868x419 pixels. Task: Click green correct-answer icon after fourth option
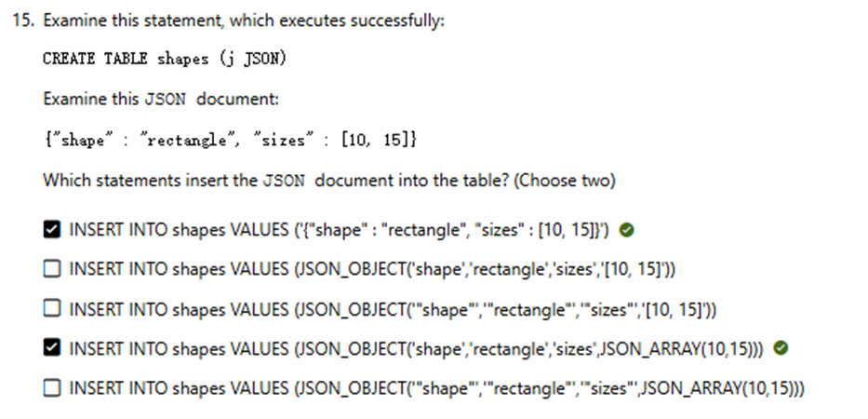click(x=781, y=348)
